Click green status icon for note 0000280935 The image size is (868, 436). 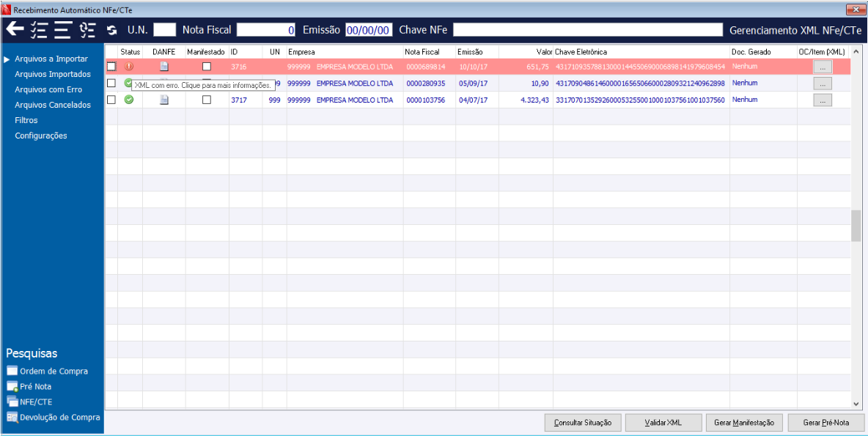(128, 83)
